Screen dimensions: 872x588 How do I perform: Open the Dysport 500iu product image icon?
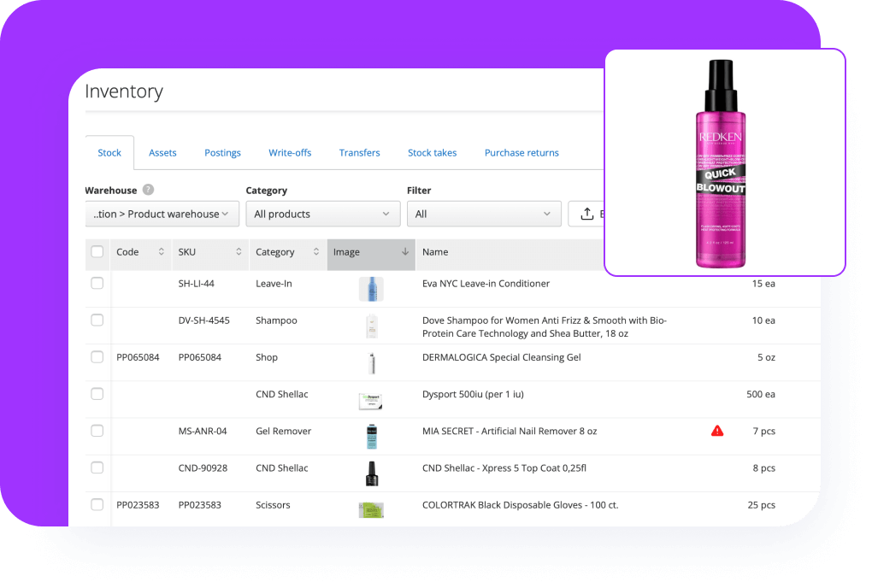click(371, 399)
